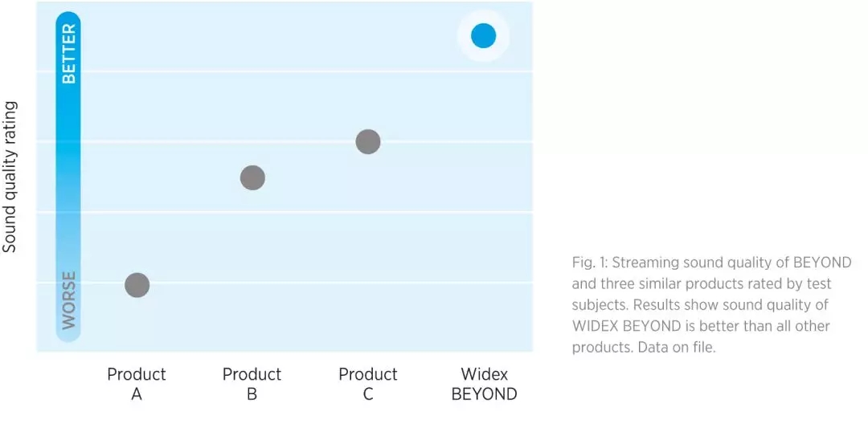This screenshot has height=436, width=868.
Task: Click the gray Product A data point
Action: pyautogui.click(x=137, y=284)
